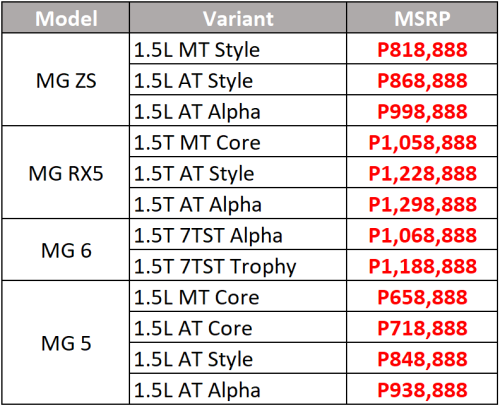Select the MG 6 model cell

(66, 250)
